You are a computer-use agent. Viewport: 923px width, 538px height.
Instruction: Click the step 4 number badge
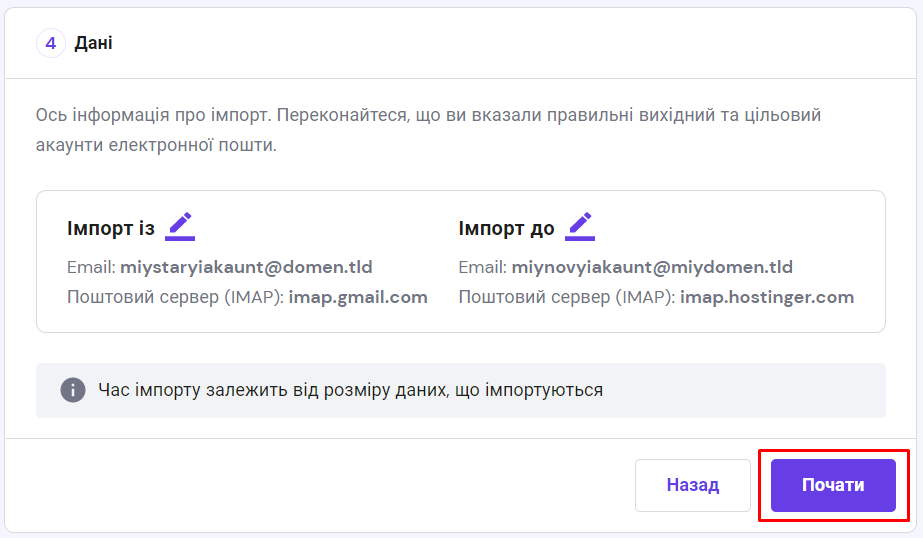(x=50, y=43)
